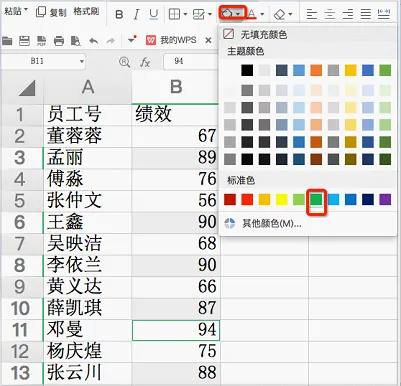Click the redo arrow
This screenshot has height=386, width=401.
point(110,41)
